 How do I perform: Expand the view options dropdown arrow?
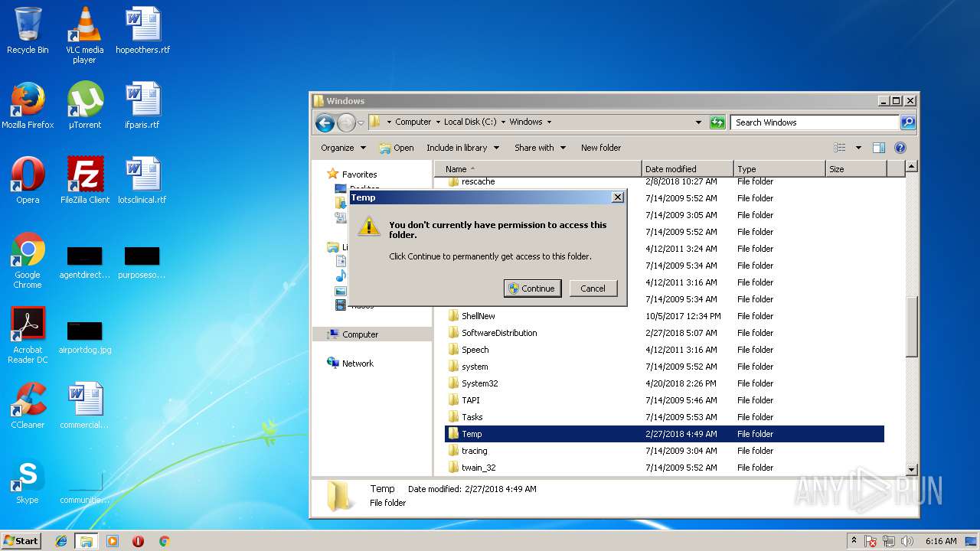click(858, 148)
